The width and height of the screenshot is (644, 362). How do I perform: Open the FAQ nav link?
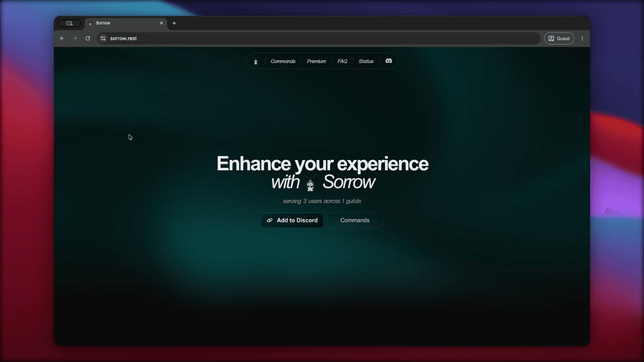point(342,61)
